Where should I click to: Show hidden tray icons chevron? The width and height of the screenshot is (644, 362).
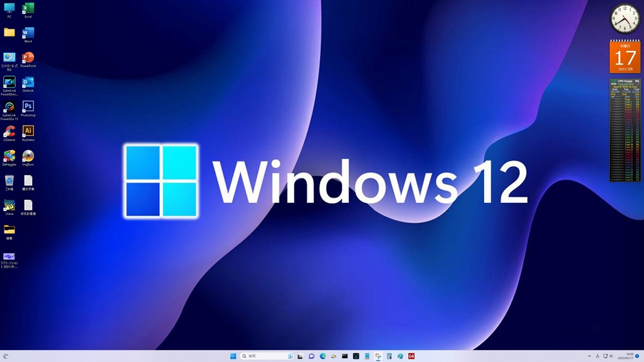point(589,356)
